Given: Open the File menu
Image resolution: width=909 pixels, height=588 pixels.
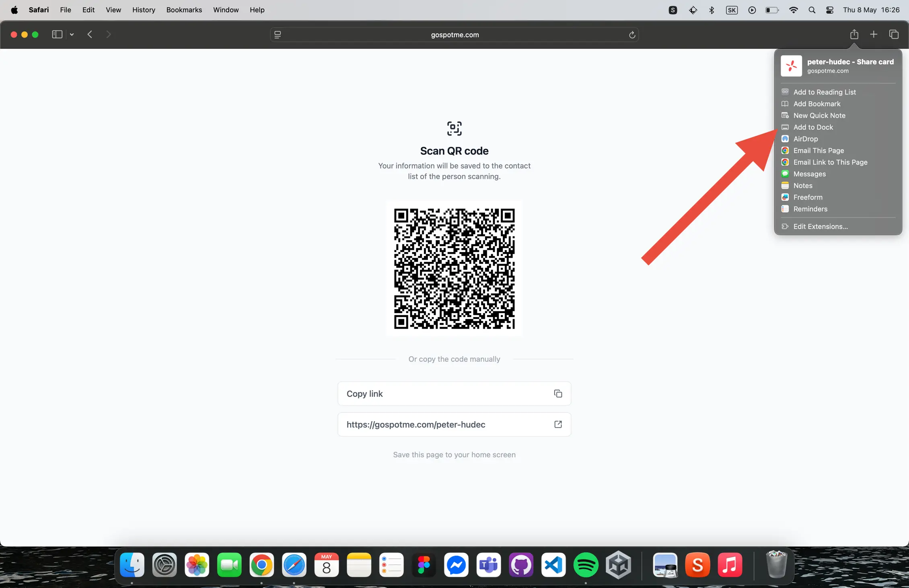Looking at the screenshot, I should click(x=66, y=10).
